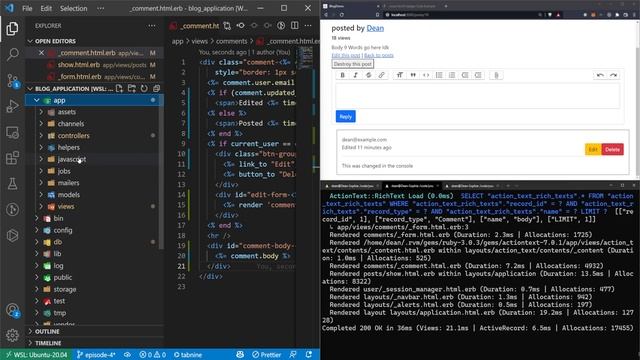The width and height of the screenshot is (640, 360).
Task: Expand the public folder
Action: coord(36,278)
